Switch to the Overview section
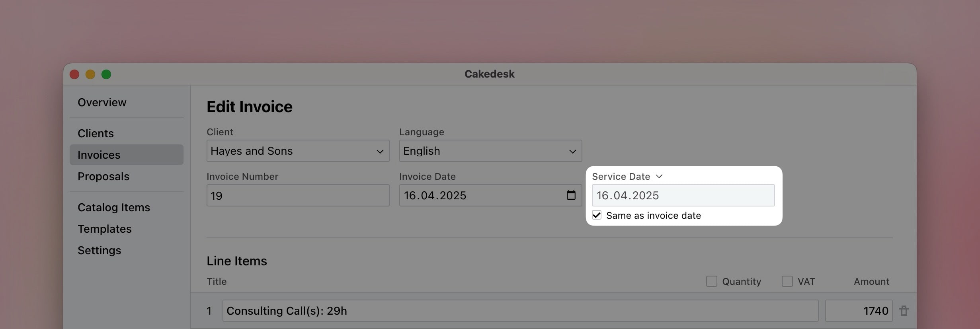This screenshot has height=329, width=980. (102, 102)
